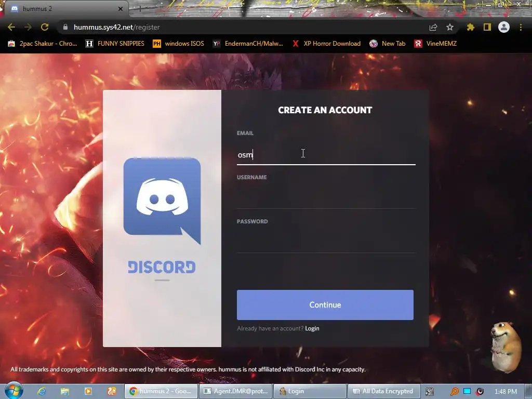Click the trademarks disclaimer footer text

click(188, 369)
